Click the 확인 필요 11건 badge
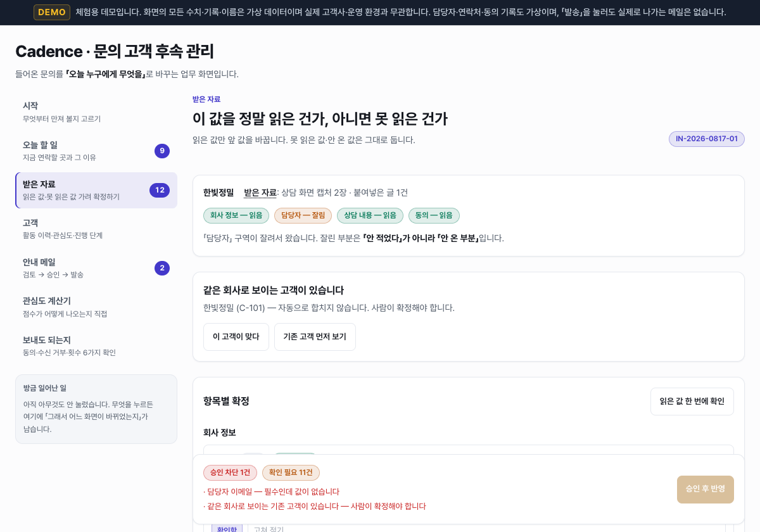 tap(291, 472)
